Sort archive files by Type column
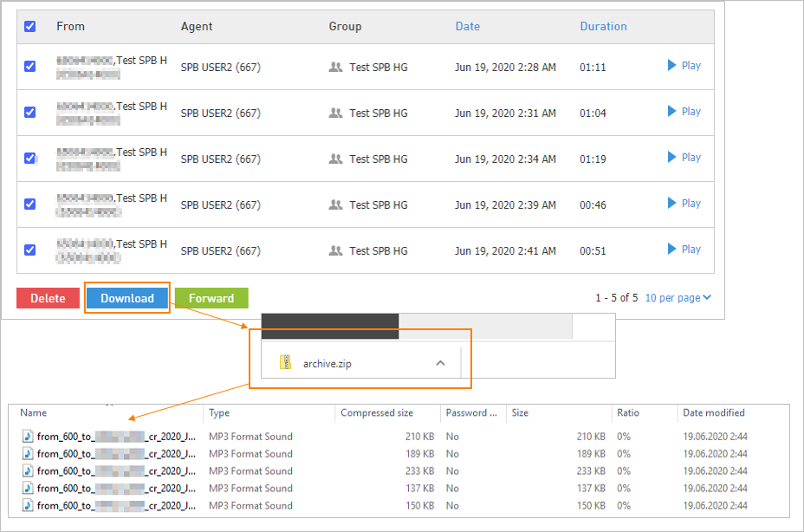 pyautogui.click(x=219, y=413)
